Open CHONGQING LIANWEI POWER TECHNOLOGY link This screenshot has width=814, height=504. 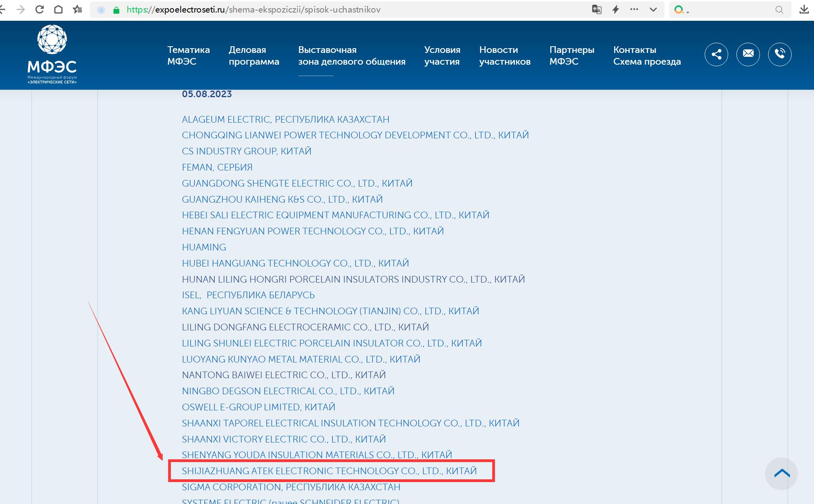coord(355,135)
